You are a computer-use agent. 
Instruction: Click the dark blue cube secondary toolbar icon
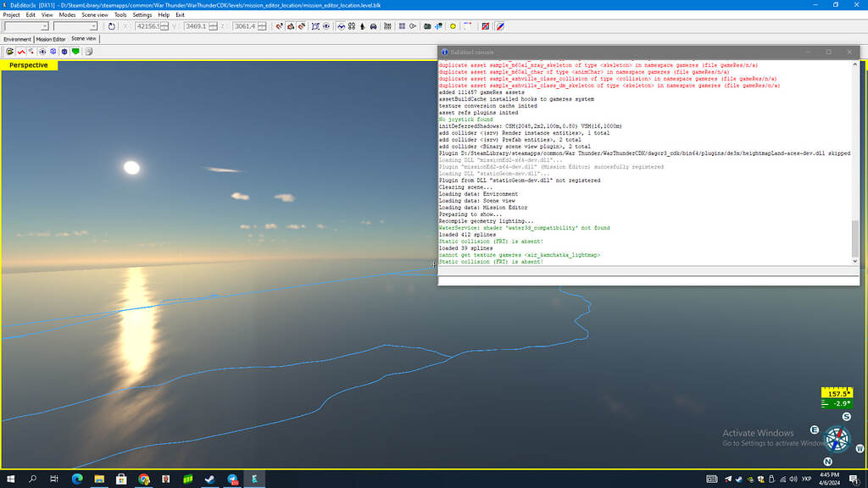click(64, 52)
